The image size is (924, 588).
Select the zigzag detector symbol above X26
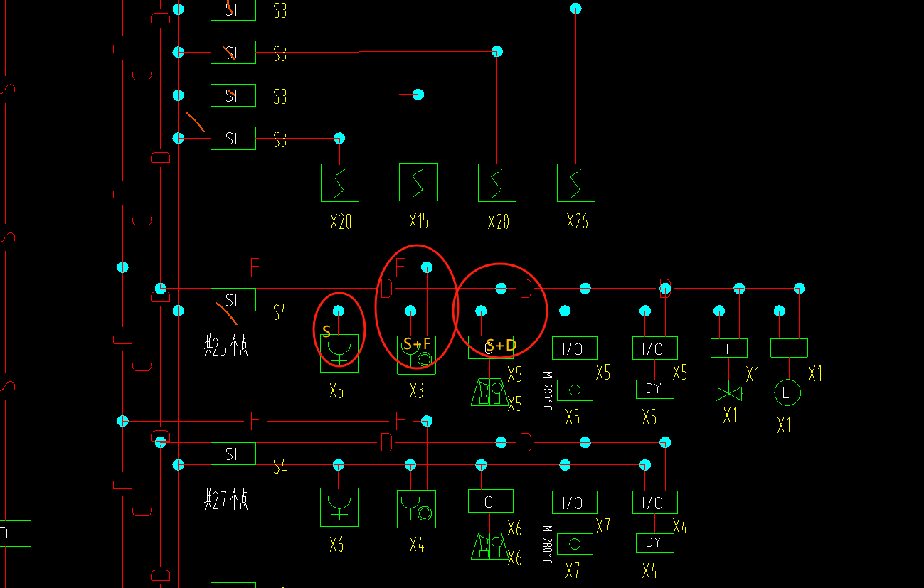point(576,183)
